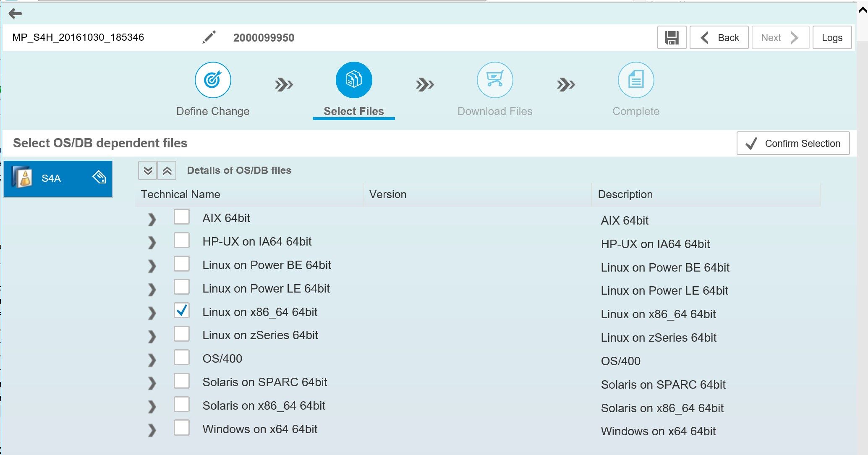
Task: Expand the HP-UX on IA64 64bit row
Action: pyautogui.click(x=152, y=243)
